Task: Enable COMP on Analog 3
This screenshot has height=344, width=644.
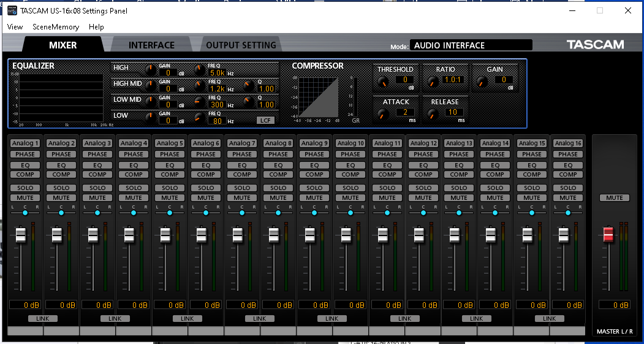Action: tap(97, 174)
